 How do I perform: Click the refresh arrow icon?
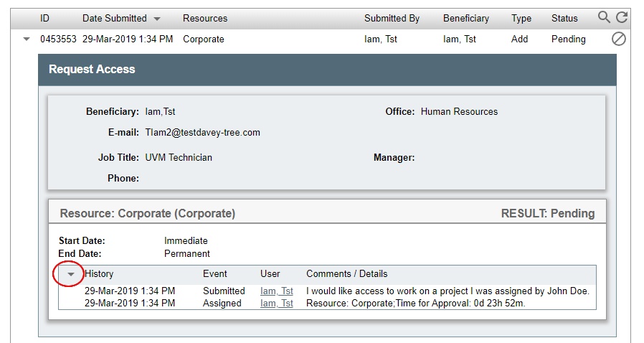(x=622, y=17)
